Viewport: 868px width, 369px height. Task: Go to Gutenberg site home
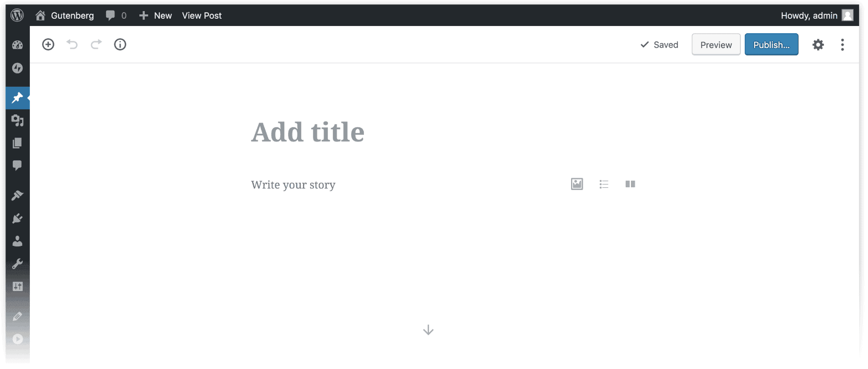[x=65, y=15]
